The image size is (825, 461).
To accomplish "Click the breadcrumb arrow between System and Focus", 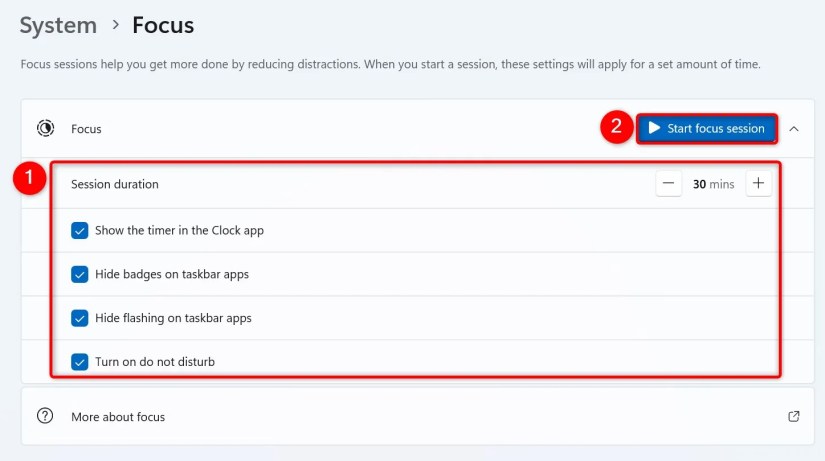I will click(115, 25).
